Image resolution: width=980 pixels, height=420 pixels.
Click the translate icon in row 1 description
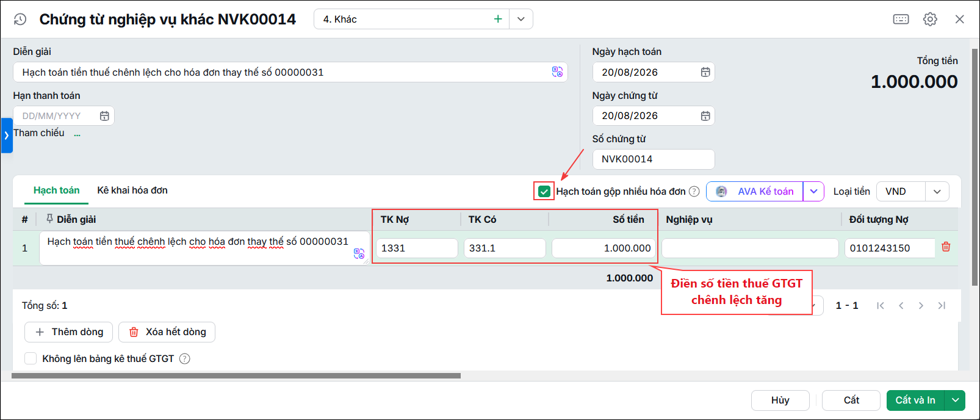(x=359, y=253)
